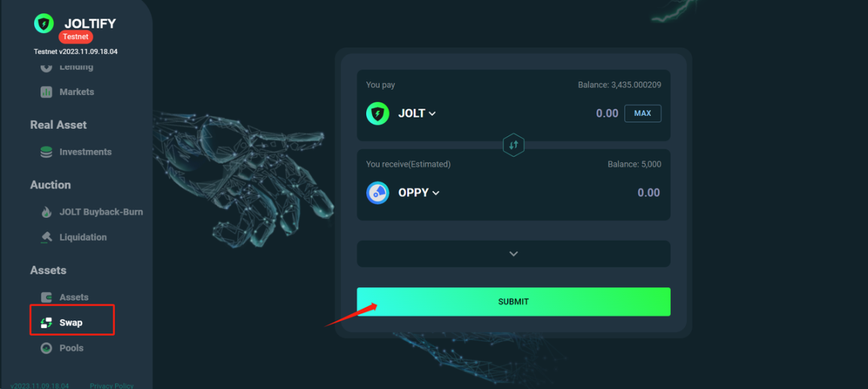This screenshot has height=389, width=868.
Task: Click the OPPY token logo in receive box
Action: 377,193
